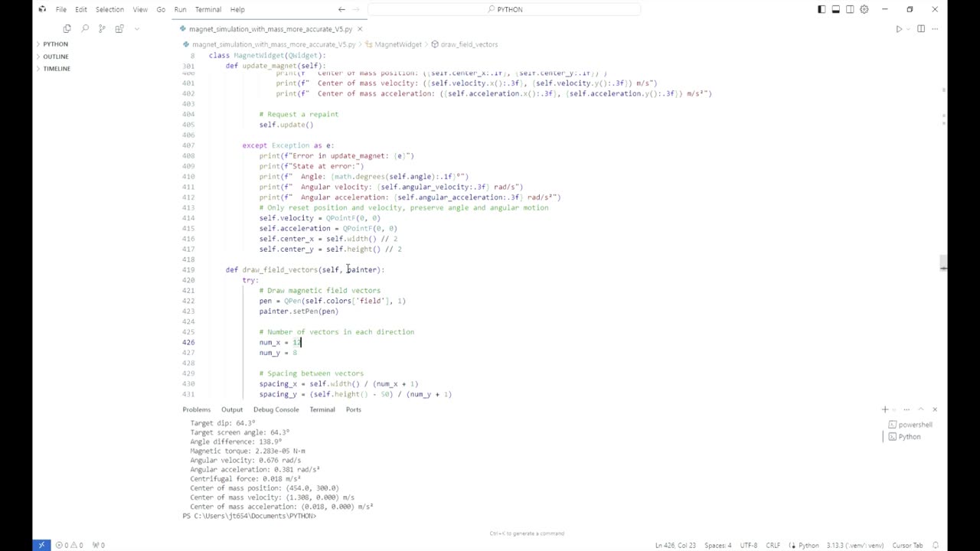Change file encoding UTF-8
The width and height of the screenshot is (980, 551).
coord(748,545)
